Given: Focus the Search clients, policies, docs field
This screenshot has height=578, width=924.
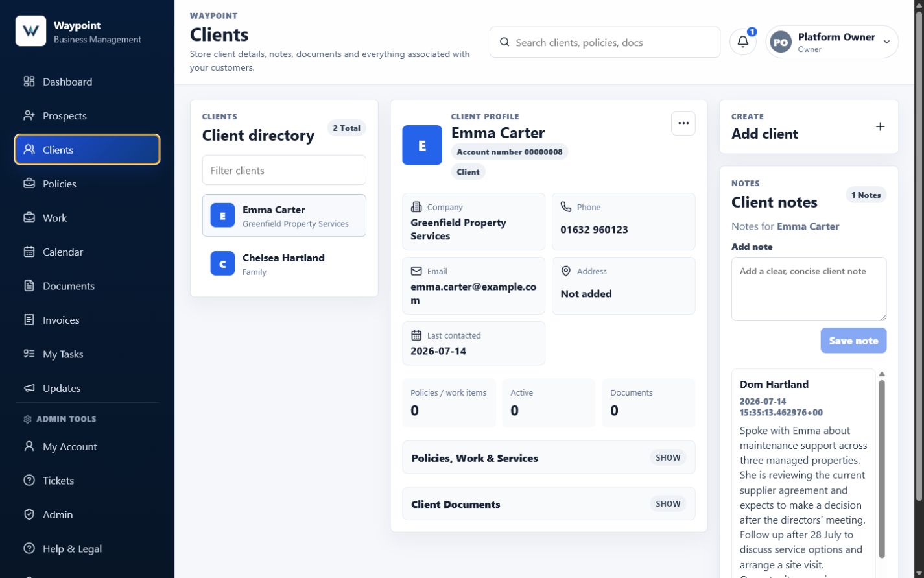Looking at the screenshot, I should pyautogui.click(x=605, y=42).
